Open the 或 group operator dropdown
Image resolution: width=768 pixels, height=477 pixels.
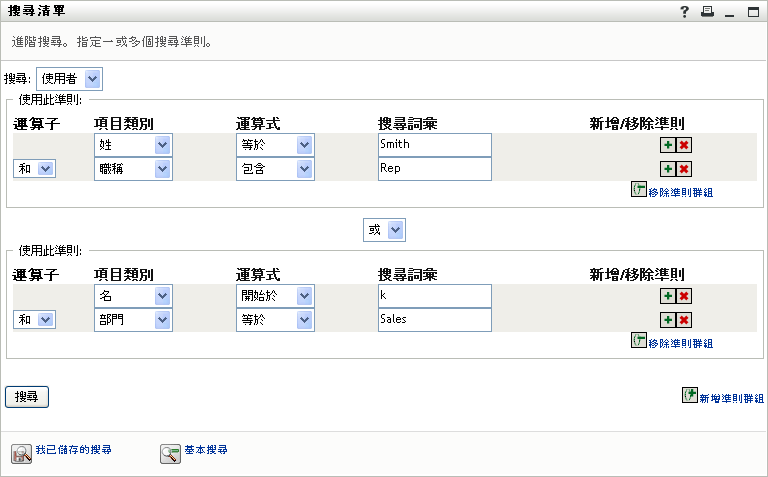384,230
